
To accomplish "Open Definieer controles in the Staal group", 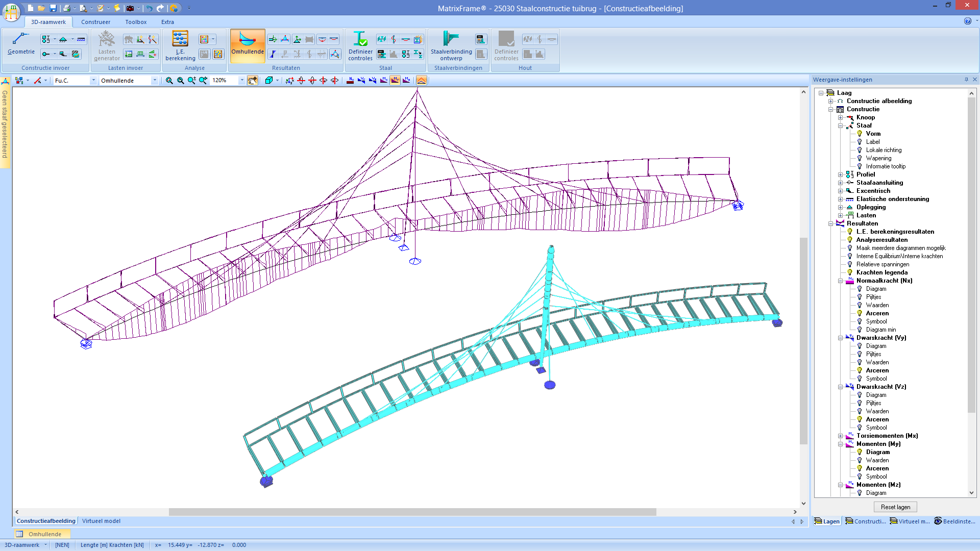I will click(360, 46).
